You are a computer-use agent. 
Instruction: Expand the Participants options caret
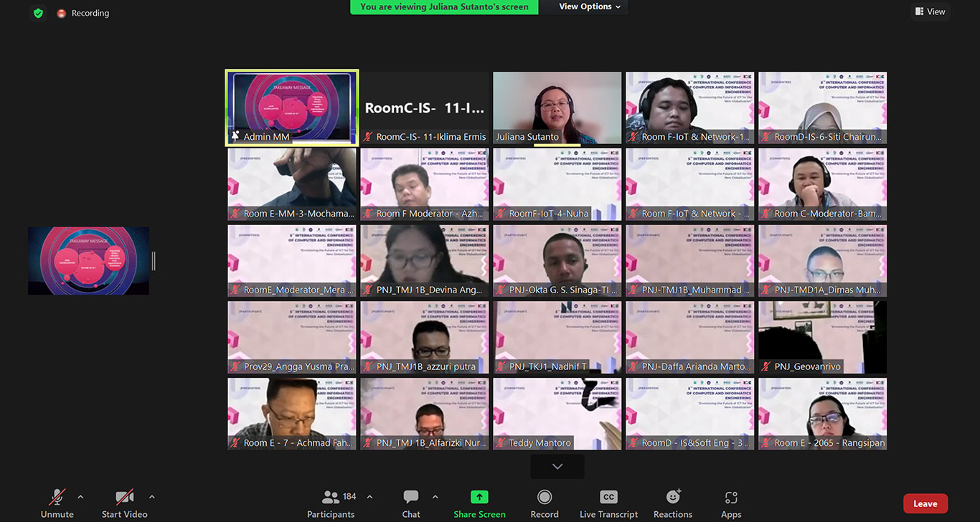369,496
